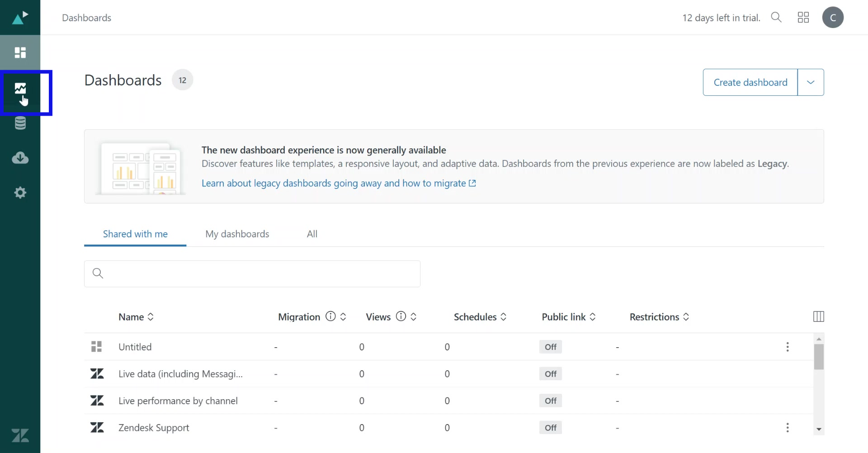This screenshot has width=868, height=453.
Task: Open the cloud download icon in sidebar
Action: [20, 158]
